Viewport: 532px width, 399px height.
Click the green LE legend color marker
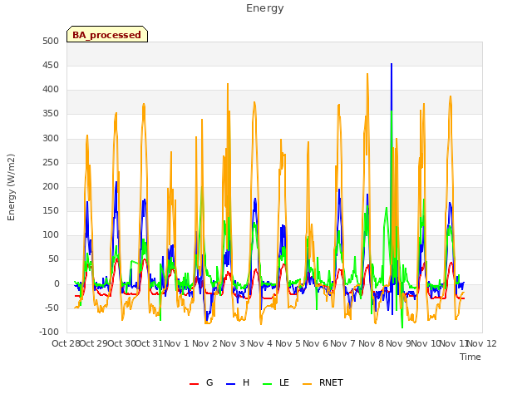pyautogui.click(x=267, y=384)
